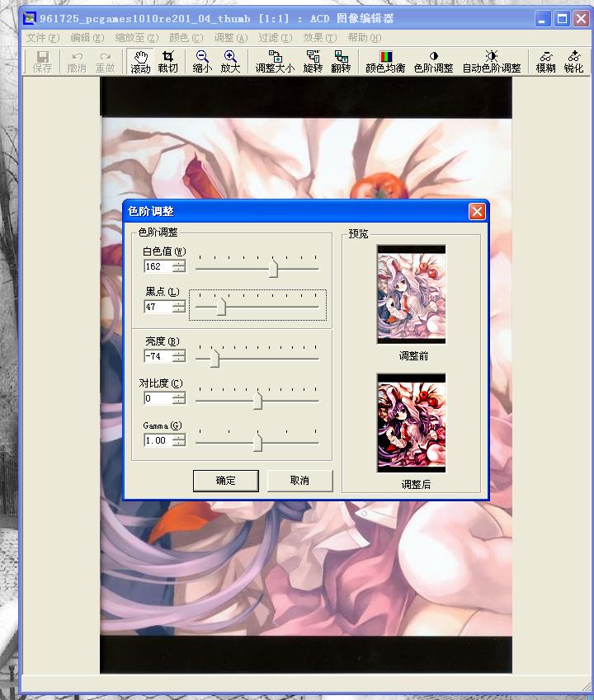The width and height of the screenshot is (594, 700).
Task: Click the 缩小 (Zoom out) magnifier icon
Action: (202, 62)
